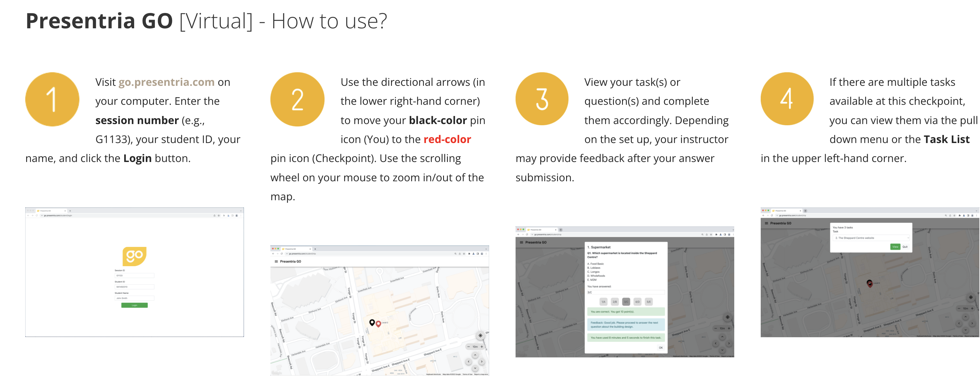Screen dimensions: 980x383
Task: Click the overlapping pins in step 4 map
Action: click(869, 284)
